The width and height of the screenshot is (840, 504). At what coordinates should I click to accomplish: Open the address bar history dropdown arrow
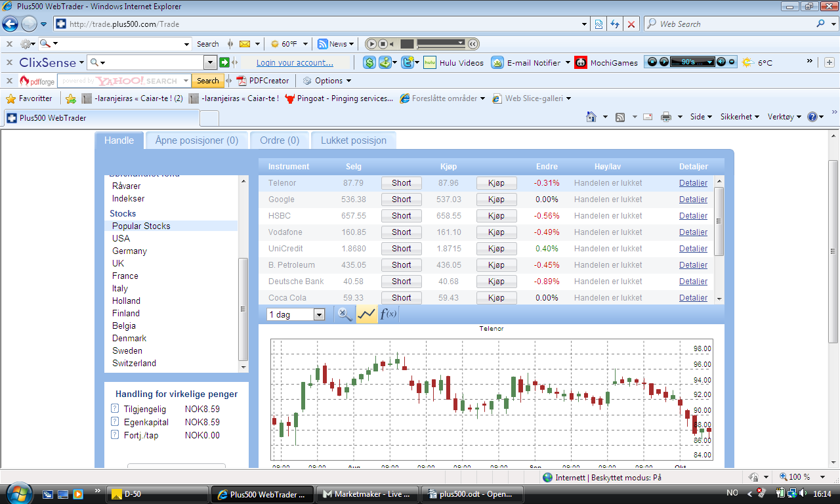pyautogui.click(x=585, y=24)
